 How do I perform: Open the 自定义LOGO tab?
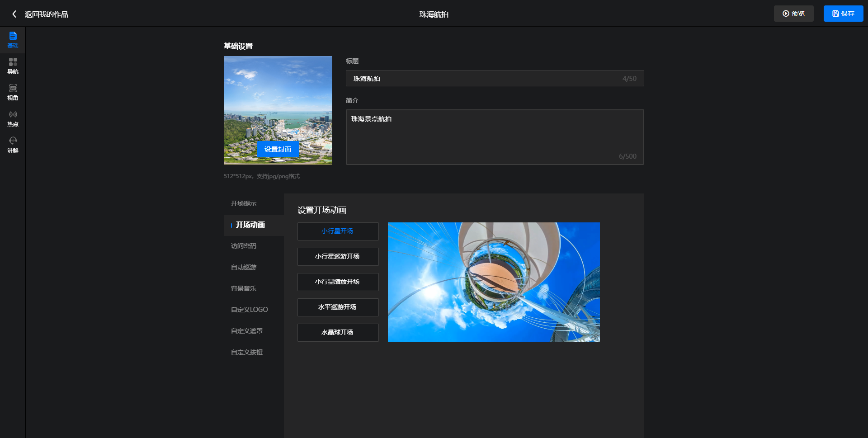click(x=250, y=310)
